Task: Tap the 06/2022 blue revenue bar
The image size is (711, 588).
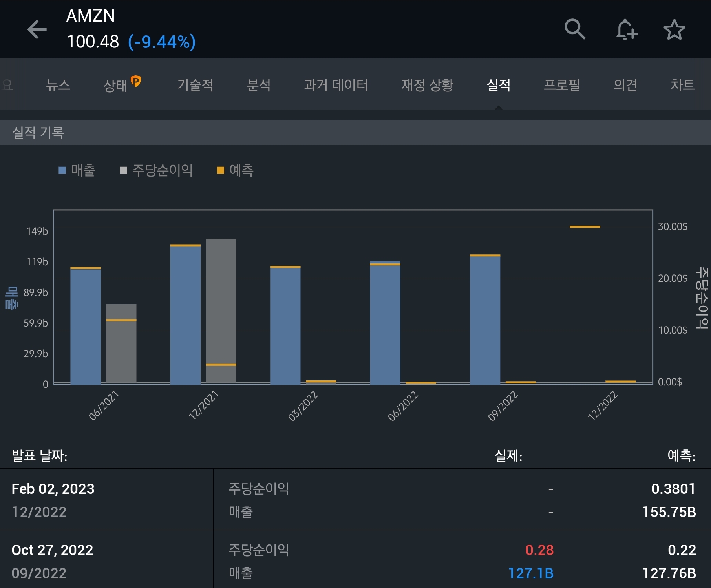Action: coord(385,323)
